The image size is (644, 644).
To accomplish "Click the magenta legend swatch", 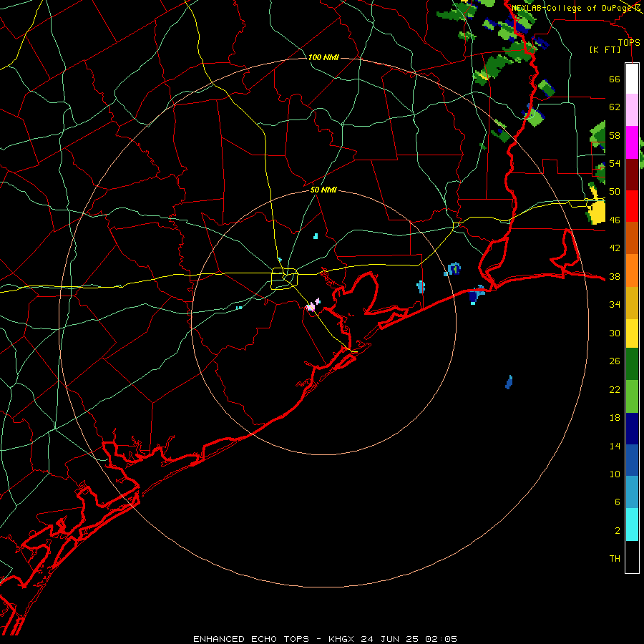I will pos(632,142).
